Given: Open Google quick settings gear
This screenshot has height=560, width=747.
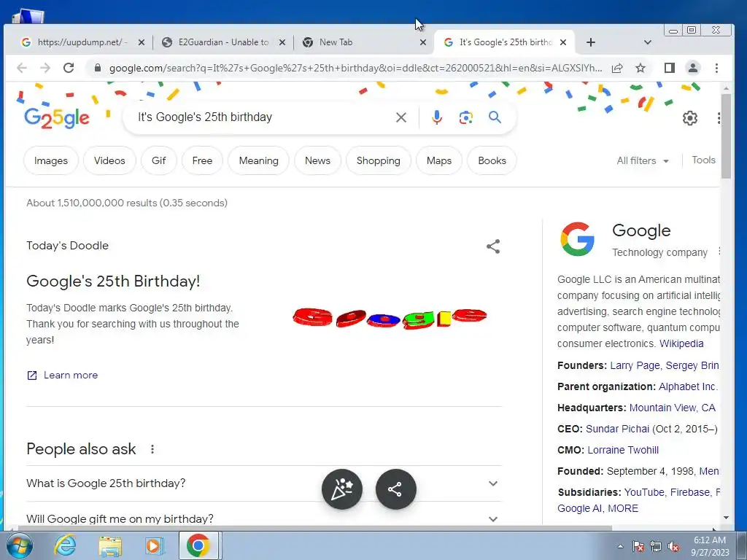Looking at the screenshot, I should (x=690, y=117).
